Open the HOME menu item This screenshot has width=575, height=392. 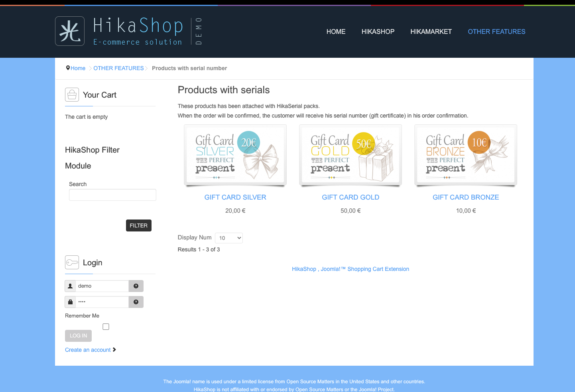tap(336, 31)
